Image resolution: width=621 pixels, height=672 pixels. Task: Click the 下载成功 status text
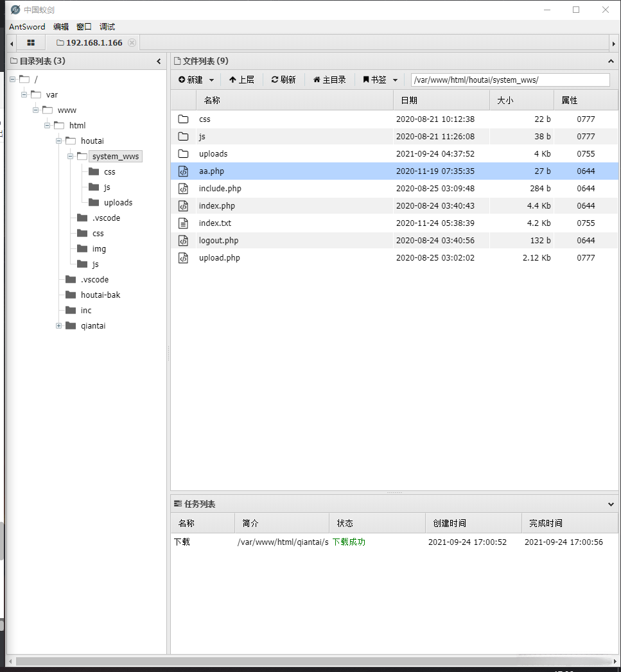tap(349, 542)
